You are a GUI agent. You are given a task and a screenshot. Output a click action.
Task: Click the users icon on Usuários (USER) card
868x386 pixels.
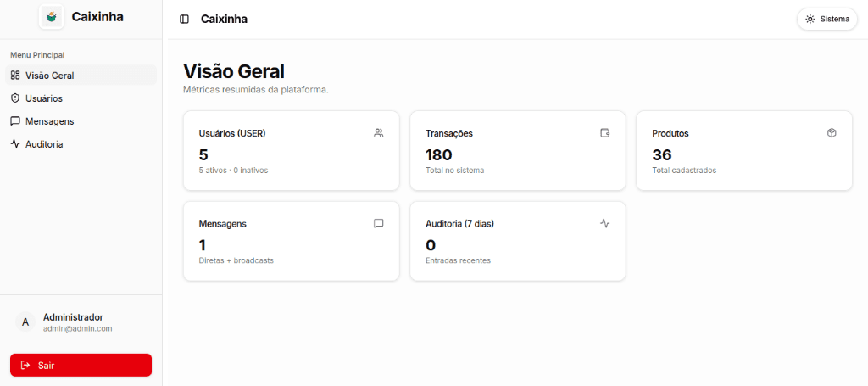click(x=379, y=133)
